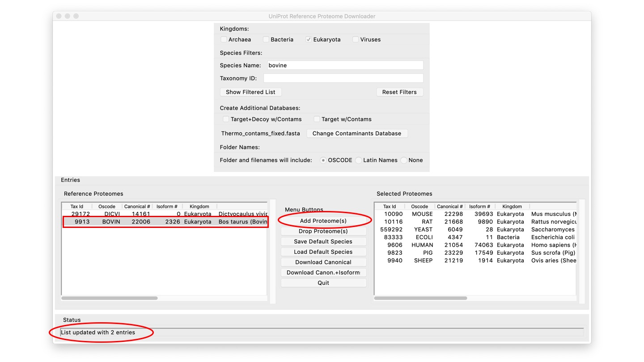
Task: Click into the Taxonomy ID field
Action: (x=343, y=78)
